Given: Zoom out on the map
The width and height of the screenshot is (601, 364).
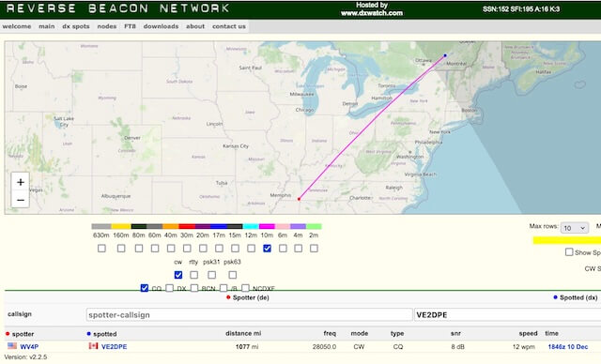Looking at the screenshot, I should click(x=21, y=200).
